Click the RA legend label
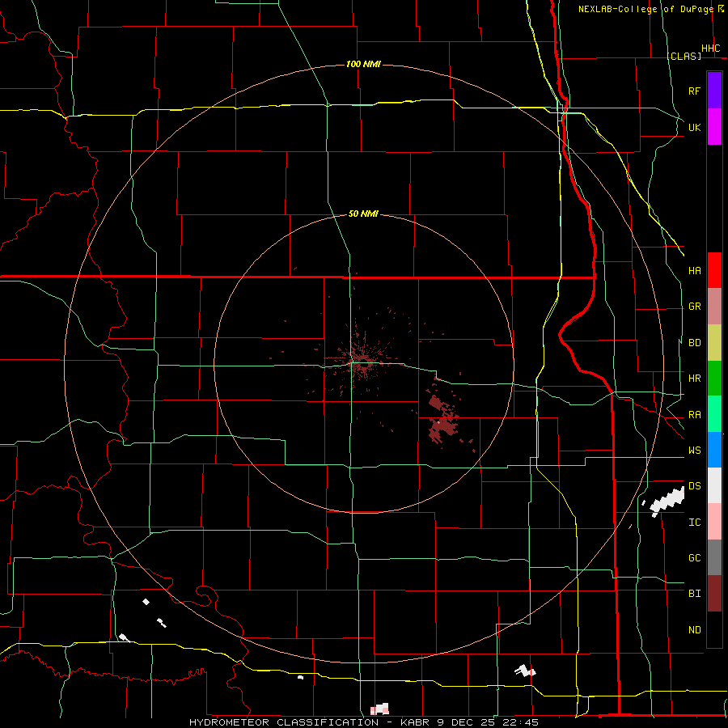The image size is (728, 728). click(694, 415)
